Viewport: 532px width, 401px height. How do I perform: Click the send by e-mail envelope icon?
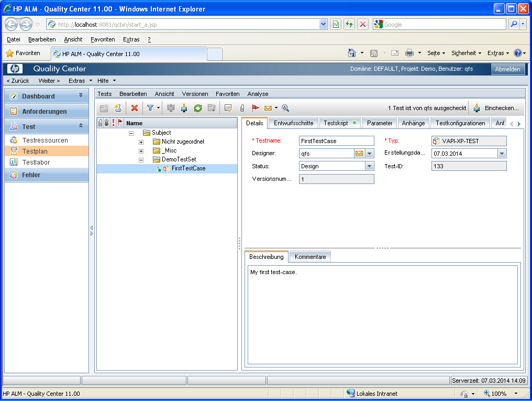pyautogui.click(x=268, y=108)
